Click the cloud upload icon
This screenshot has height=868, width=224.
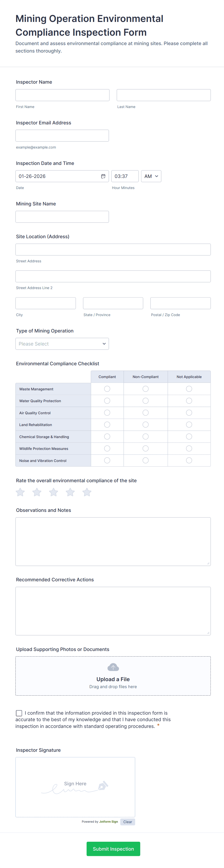pyautogui.click(x=113, y=667)
